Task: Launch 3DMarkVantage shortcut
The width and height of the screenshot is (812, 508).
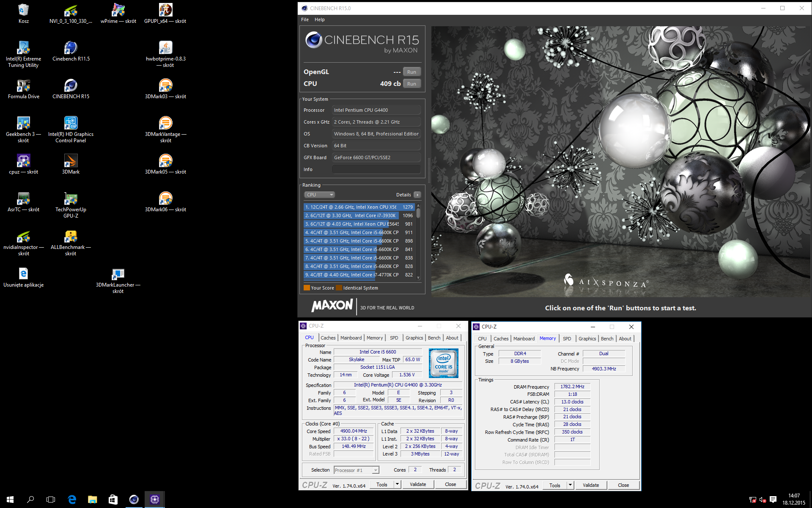Action: tap(165, 129)
